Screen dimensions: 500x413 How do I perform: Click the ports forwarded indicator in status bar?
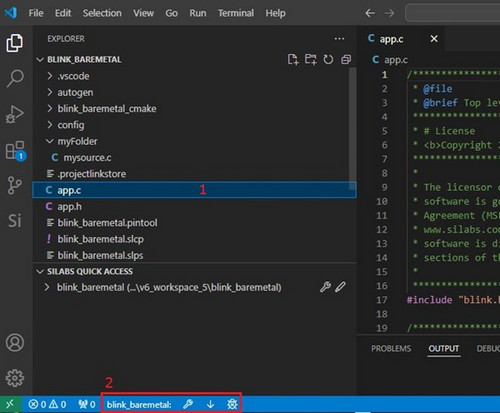click(87, 404)
